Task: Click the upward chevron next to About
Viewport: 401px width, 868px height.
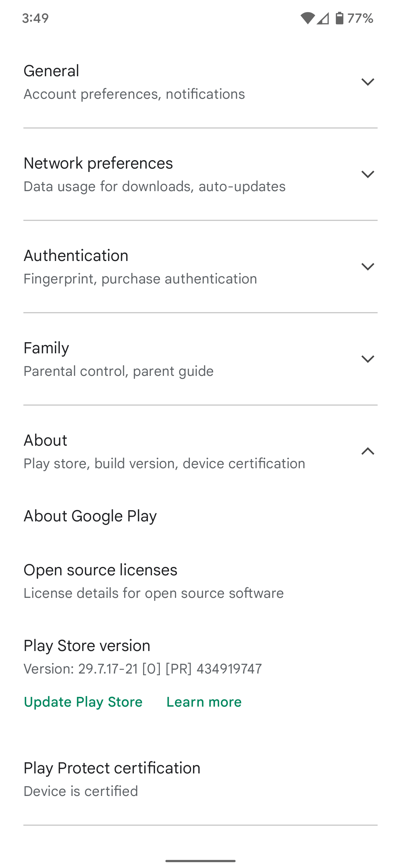Action: click(368, 451)
